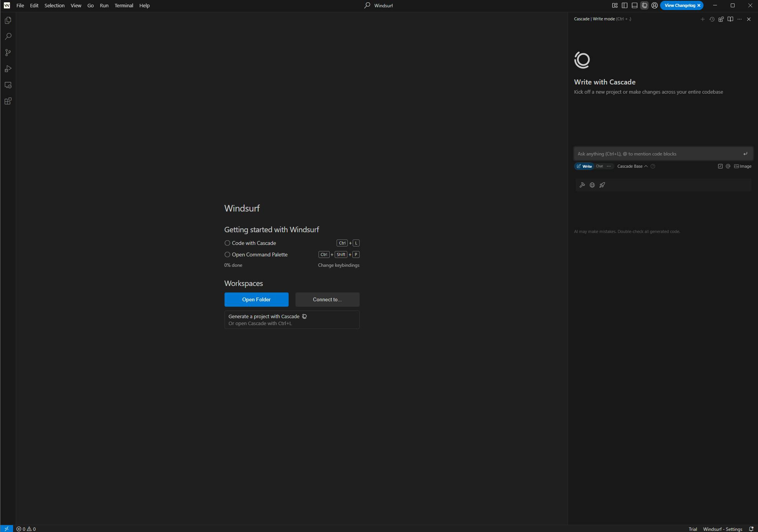The width and height of the screenshot is (758, 532).
Task: Switch Cascade to Chat mode
Action: 599,166
